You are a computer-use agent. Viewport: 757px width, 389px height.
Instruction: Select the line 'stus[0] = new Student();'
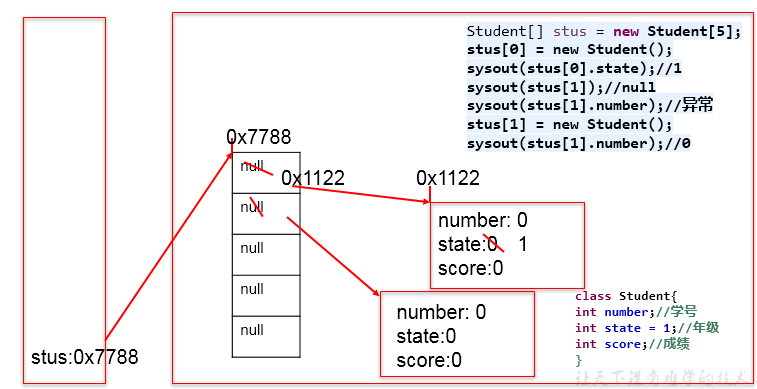(569, 50)
